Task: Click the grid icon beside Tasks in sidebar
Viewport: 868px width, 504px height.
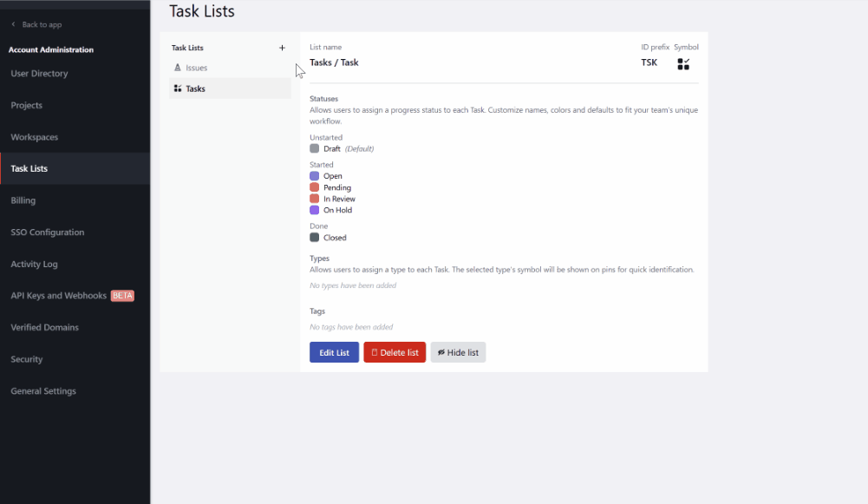Action: (178, 88)
